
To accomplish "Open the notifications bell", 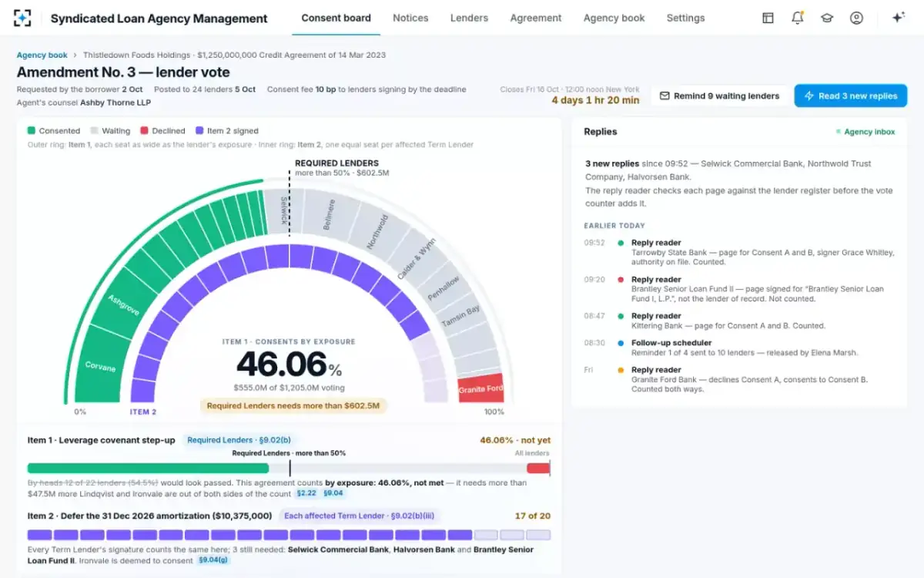I will click(x=798, y=18).
